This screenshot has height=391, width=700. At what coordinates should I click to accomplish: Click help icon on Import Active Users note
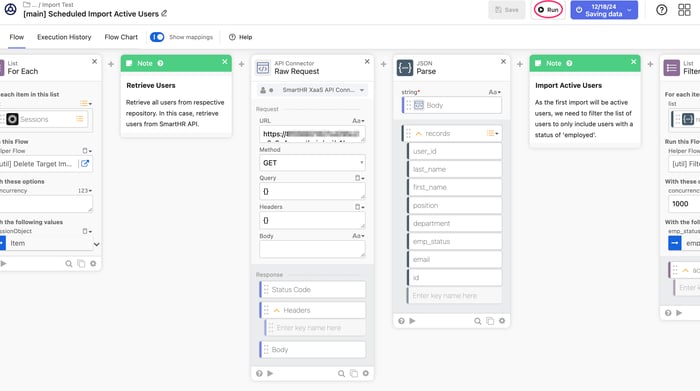tap(569, 63)
